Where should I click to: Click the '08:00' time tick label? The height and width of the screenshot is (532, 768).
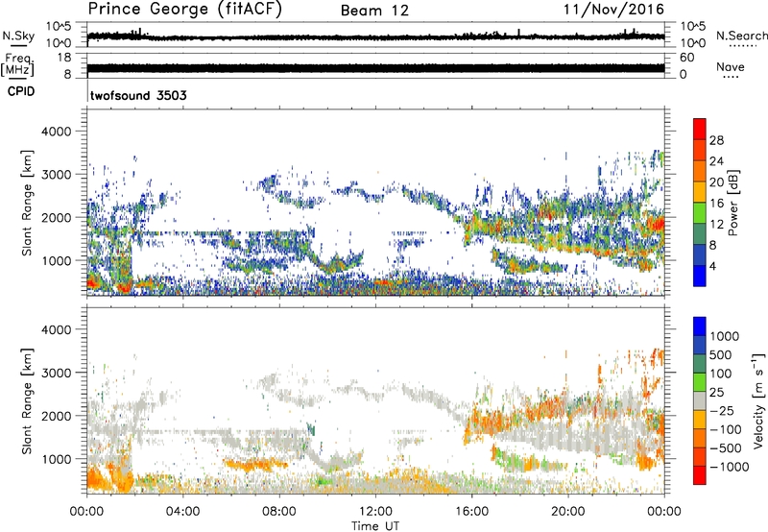coord(279,512)
